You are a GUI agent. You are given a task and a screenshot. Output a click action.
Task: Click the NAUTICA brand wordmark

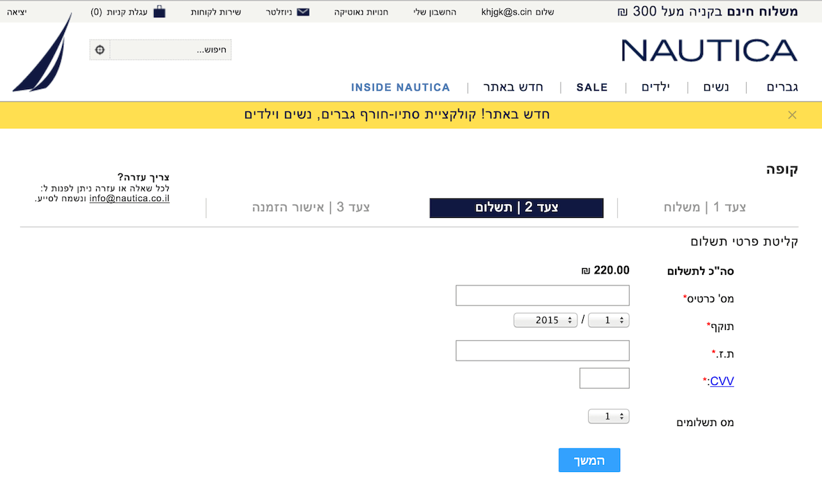709,51
